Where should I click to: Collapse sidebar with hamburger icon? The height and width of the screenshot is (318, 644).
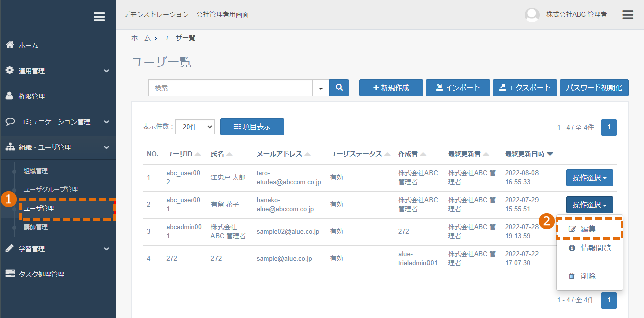click(x=99, y=17)
